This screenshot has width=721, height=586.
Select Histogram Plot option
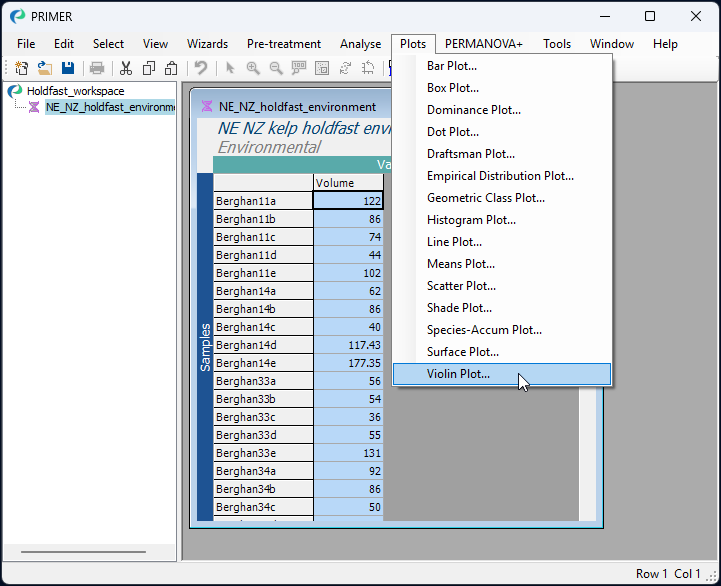(471, 220)
